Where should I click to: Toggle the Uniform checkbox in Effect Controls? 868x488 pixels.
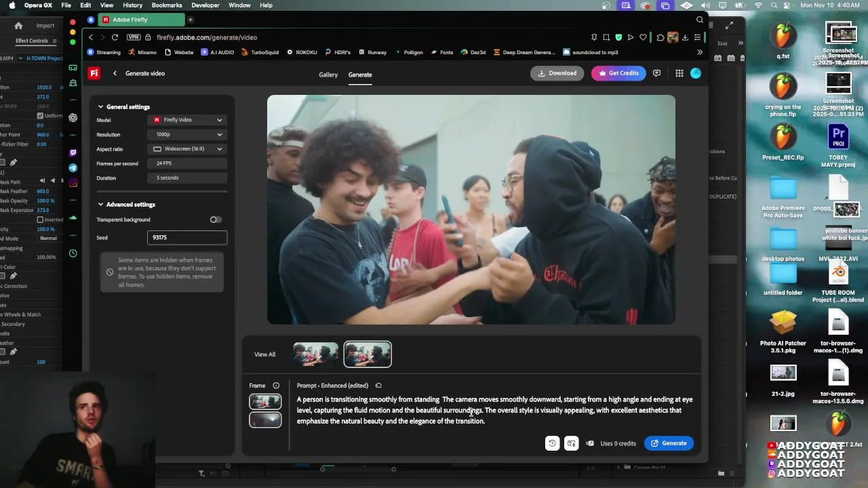40,116
